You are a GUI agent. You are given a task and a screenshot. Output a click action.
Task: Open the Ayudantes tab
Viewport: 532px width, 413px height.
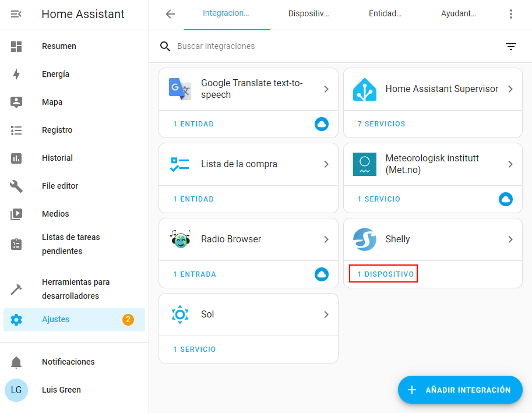(458, 14)
